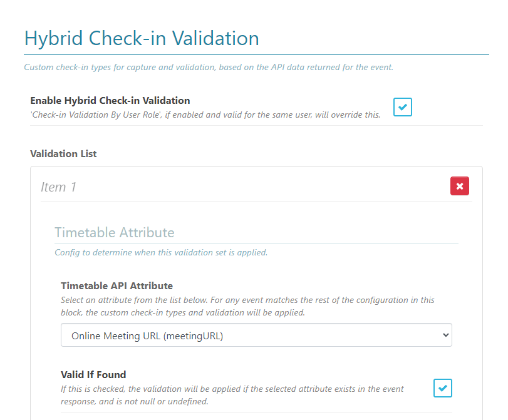Click the Hybrid Check-in Validation page title

[142, 38]
